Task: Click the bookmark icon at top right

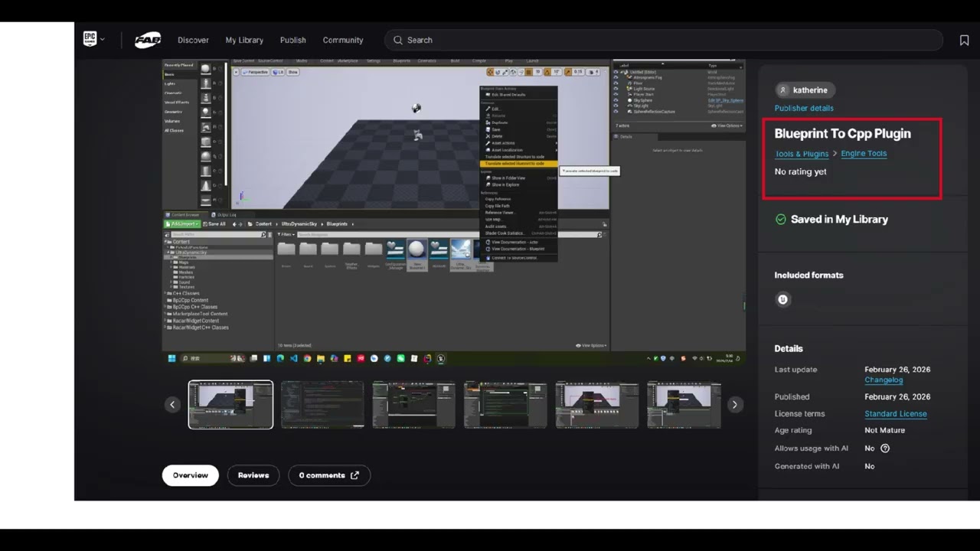Action: coord(964,41)
